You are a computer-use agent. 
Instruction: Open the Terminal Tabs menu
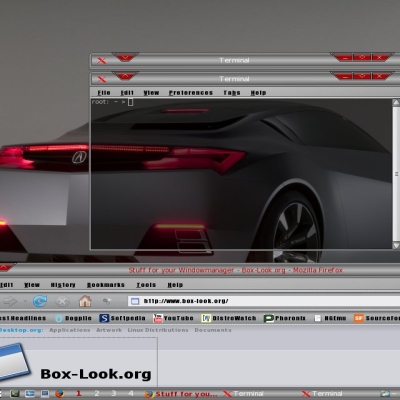pyautogui.click(x=232, y=93)
